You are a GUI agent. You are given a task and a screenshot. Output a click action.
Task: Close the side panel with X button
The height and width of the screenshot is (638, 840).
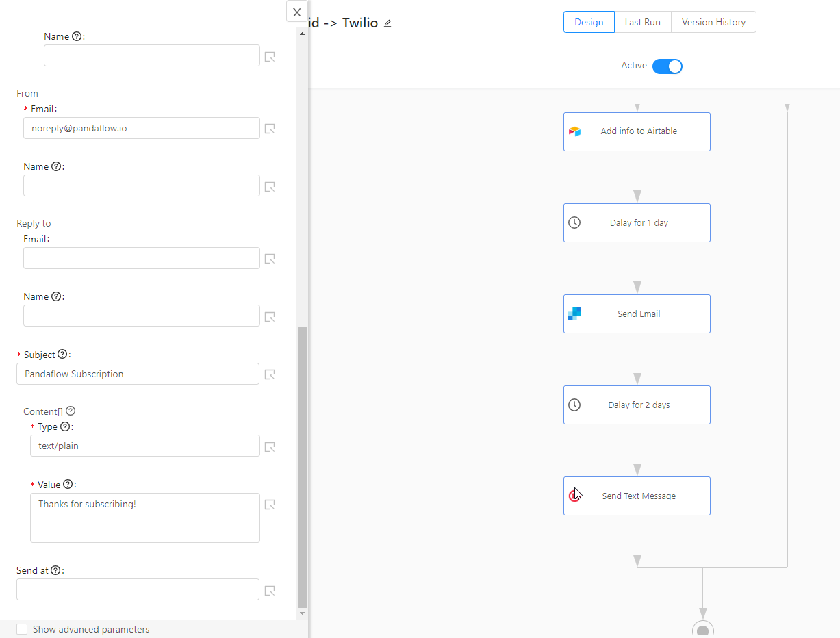297,12
